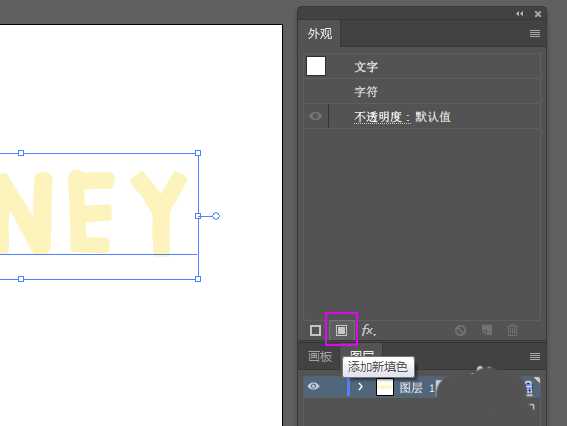567x426 pixels.
Task: Expand Layer 1 with chevron arrow
Action: (360, 387)
